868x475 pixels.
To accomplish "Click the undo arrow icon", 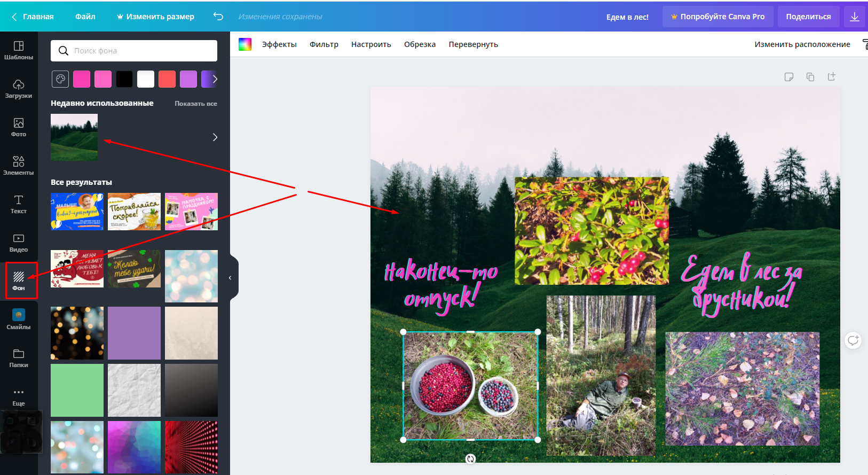I will [218, 16].
